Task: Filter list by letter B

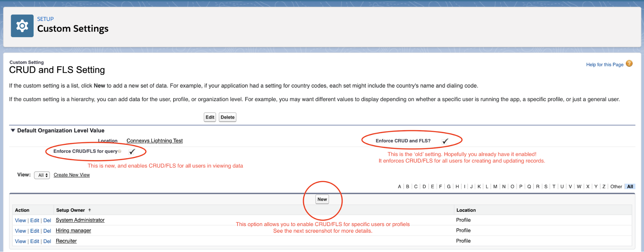Action: 408,187
